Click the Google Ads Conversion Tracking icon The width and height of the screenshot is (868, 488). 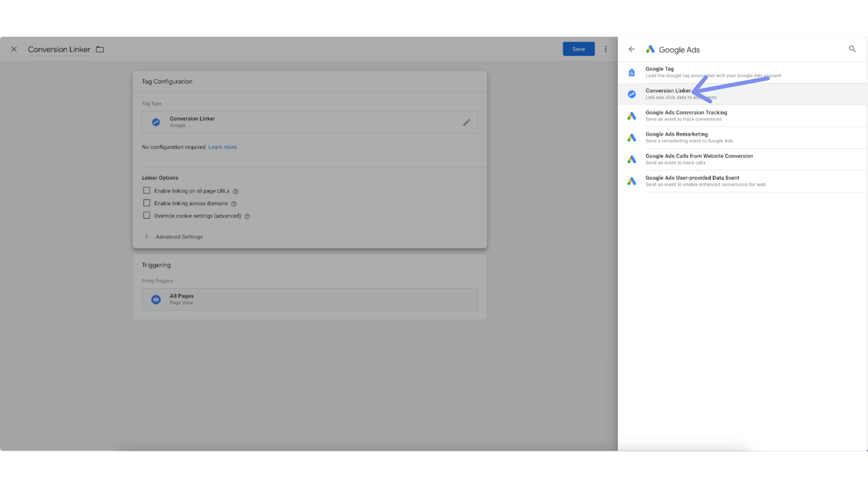[x=632, y=116]
